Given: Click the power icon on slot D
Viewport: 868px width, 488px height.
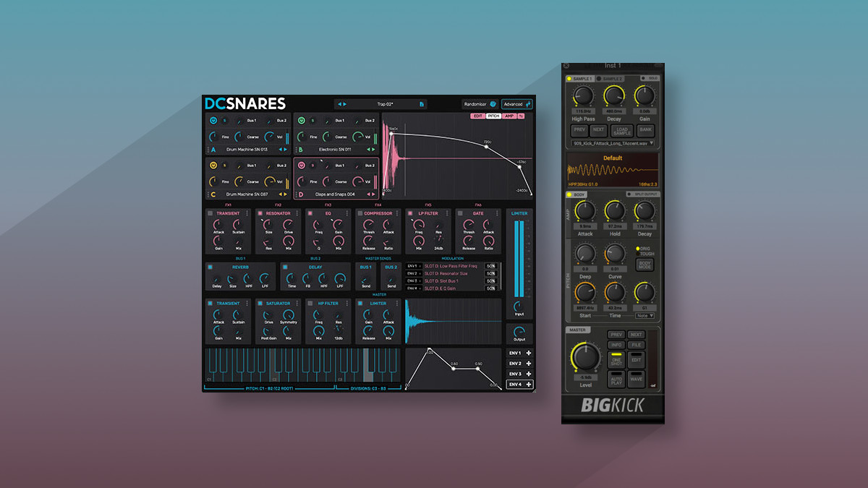Looking at the screenshot, I should tap(301, 165).
